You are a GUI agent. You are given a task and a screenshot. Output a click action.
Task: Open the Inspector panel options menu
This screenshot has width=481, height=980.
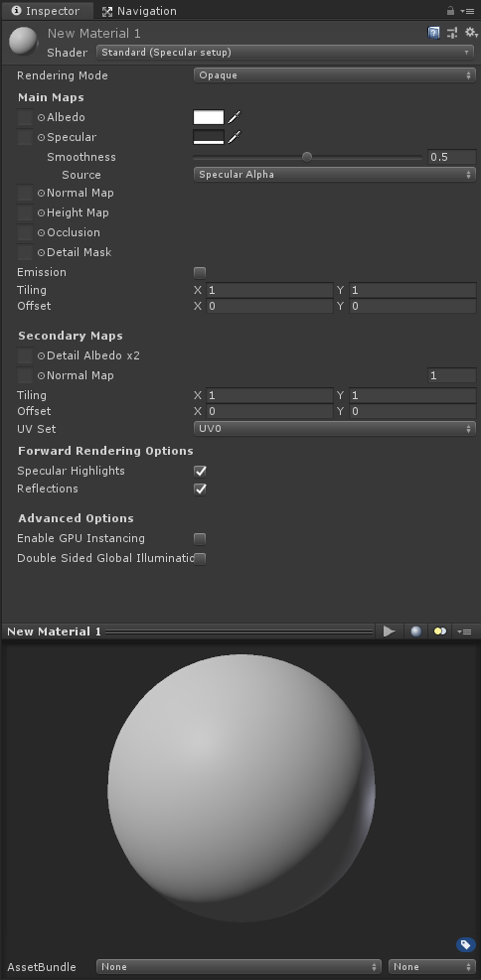coord(467,11)
